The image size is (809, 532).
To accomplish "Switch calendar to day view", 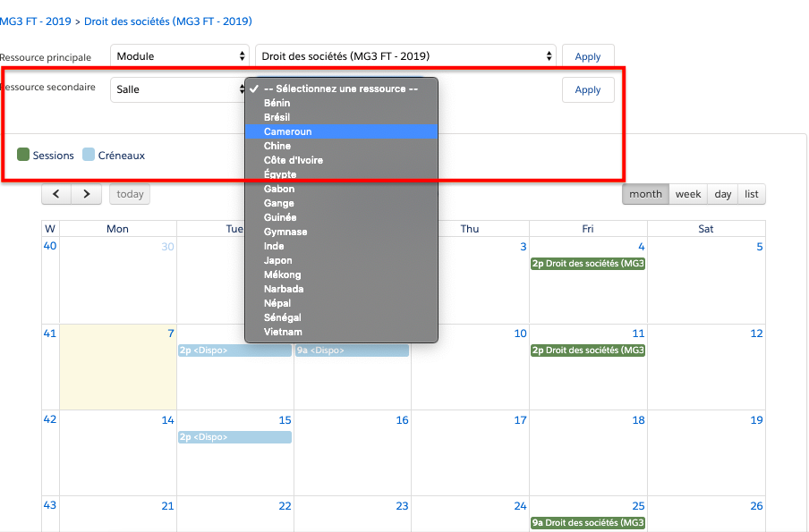I will point(722,194).
